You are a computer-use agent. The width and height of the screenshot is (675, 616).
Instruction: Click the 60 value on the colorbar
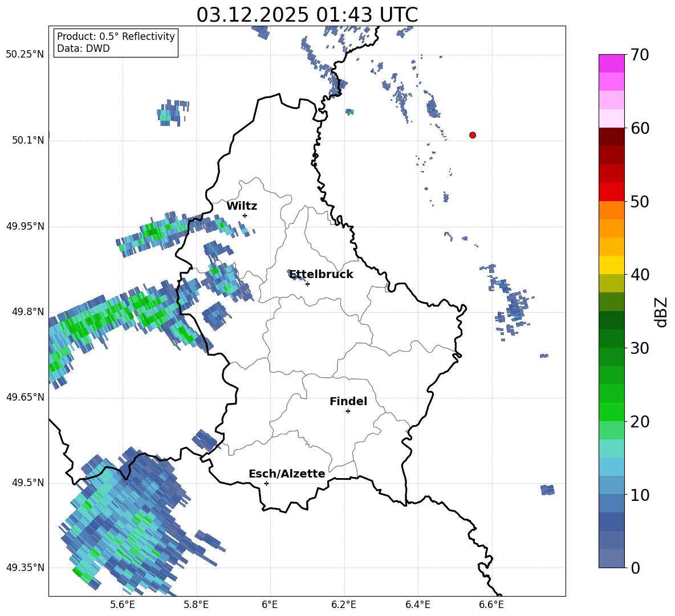(x=640, y=128)
